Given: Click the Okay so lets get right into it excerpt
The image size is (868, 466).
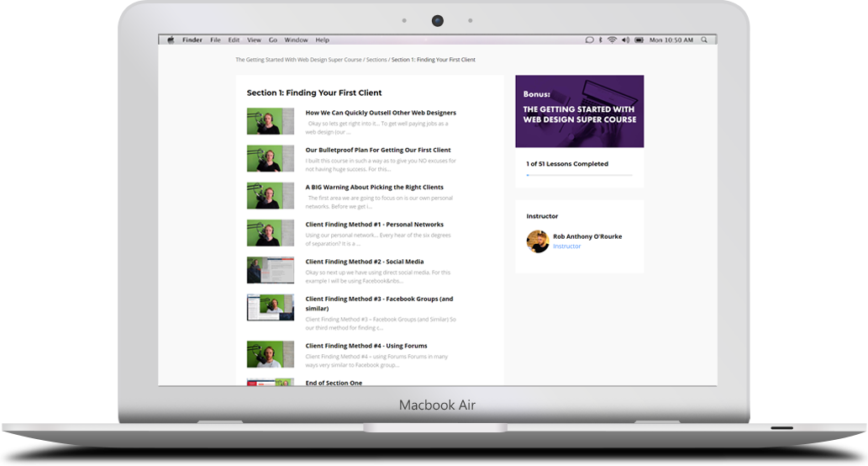Looking at the screenshot, I should [377, 128].
